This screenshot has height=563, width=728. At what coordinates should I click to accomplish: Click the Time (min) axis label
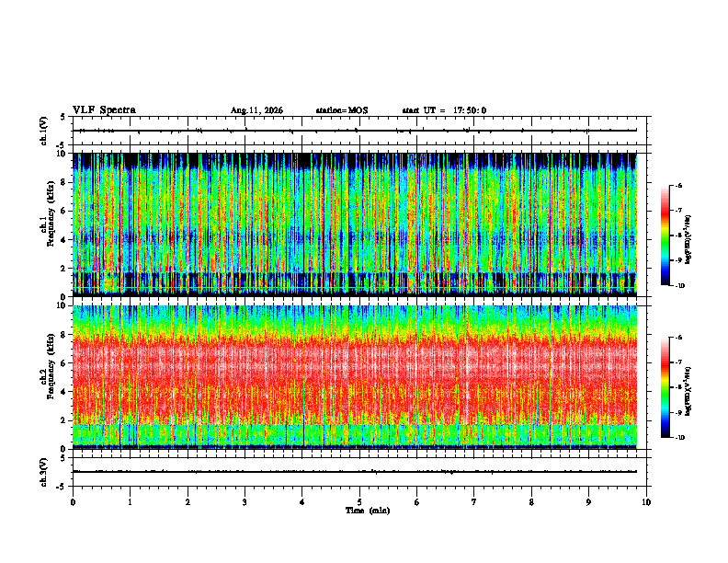point(368,511)
